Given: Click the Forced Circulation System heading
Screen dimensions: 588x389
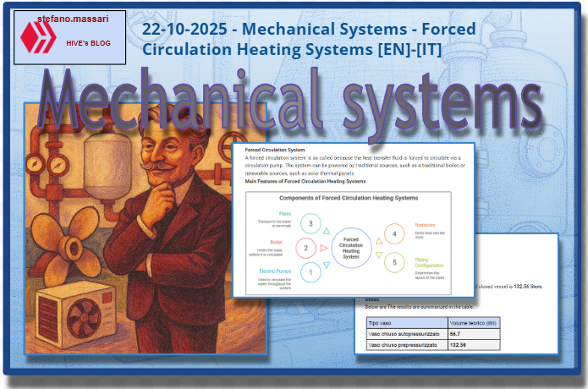Looking at the screenshot, I should pos(275,150).
